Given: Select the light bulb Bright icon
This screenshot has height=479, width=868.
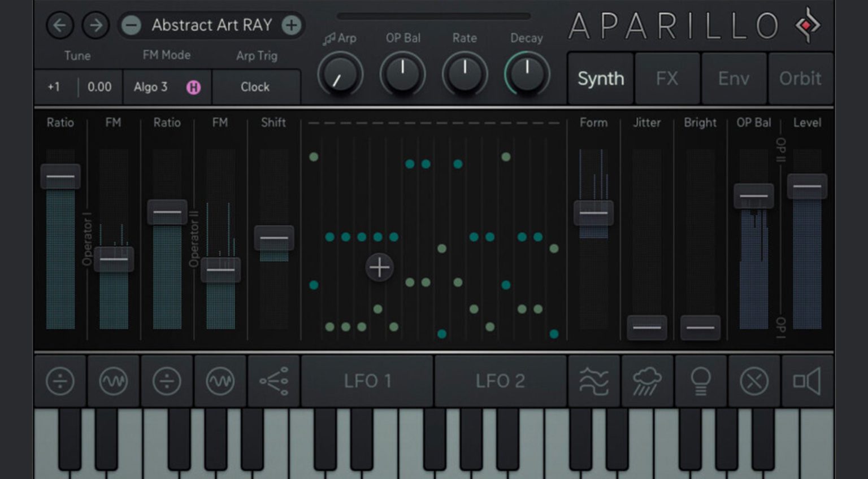Looking at the screenshot, I should 701,381.
